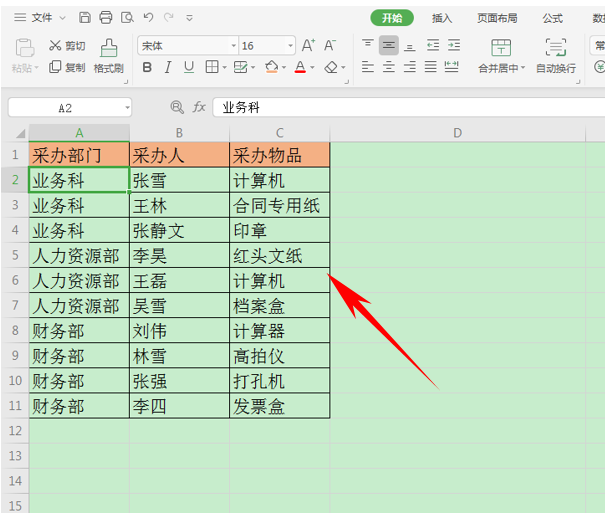Increase font size with A+ icon
This screenshot has width=605, height=515.
click(x=308, y=46)
